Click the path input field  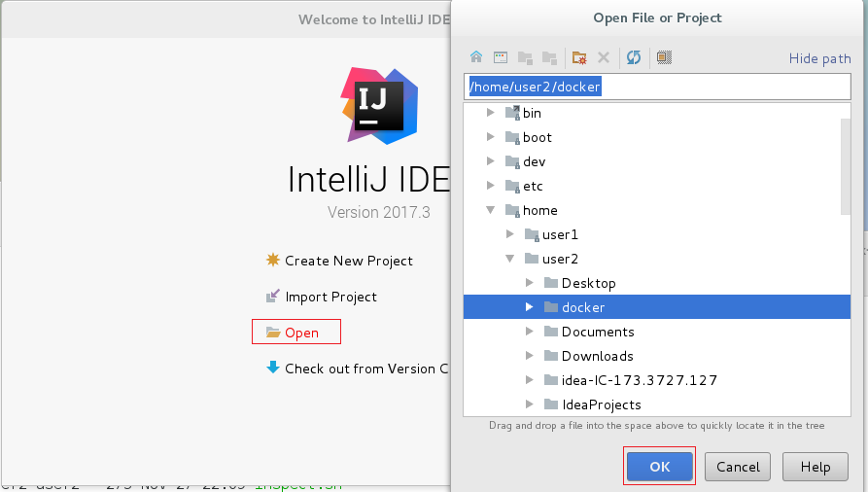click(657, 87)
